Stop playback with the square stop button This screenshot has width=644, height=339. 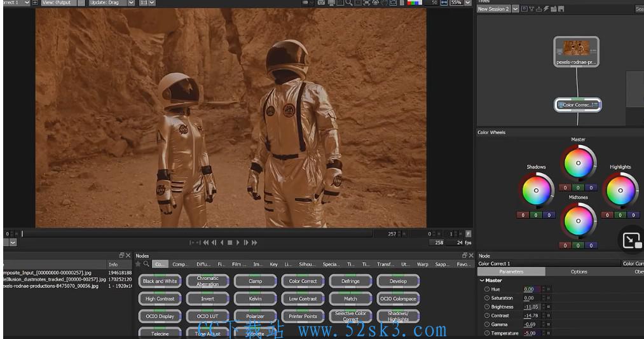point(230,243)
